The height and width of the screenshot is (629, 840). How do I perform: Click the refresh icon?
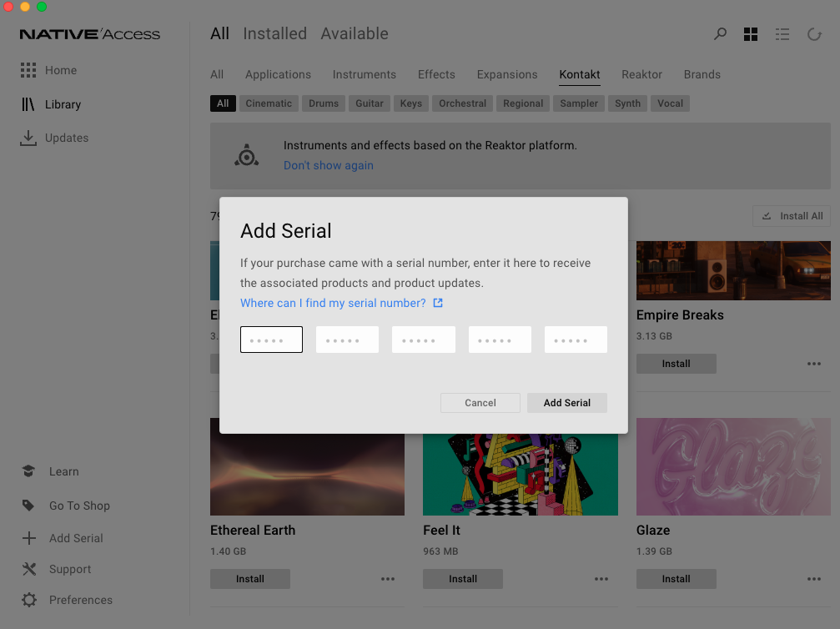[x=814, y=34]
